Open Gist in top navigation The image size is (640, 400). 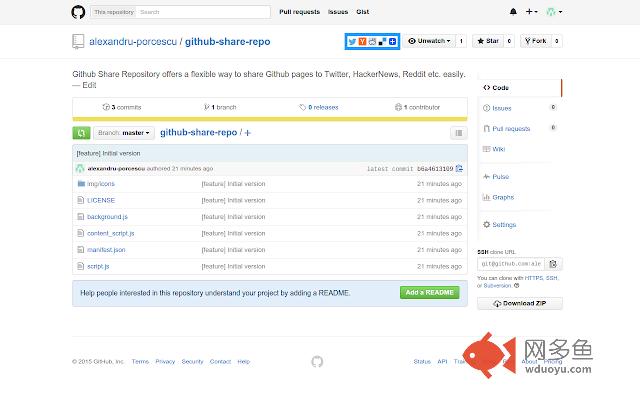(362, 12)
